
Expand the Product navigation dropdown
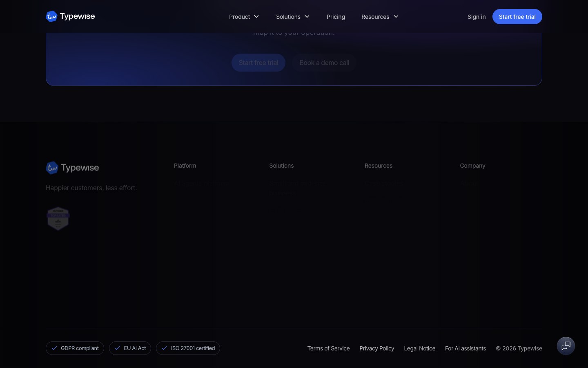[244, 17]
